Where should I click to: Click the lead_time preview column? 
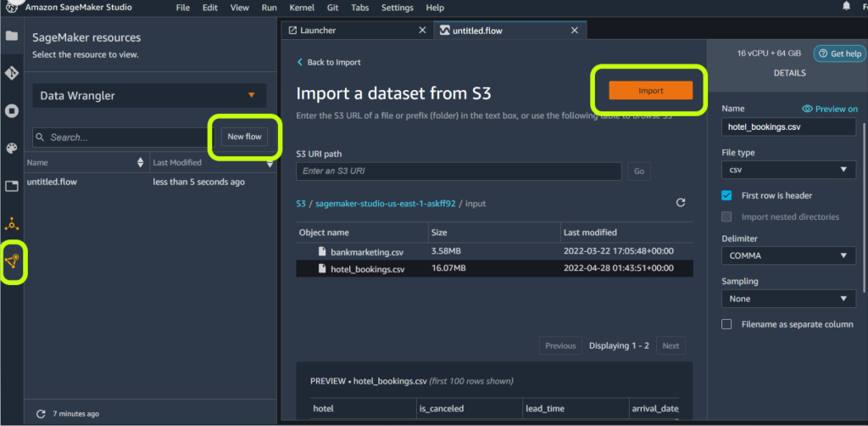pos(576,409)
